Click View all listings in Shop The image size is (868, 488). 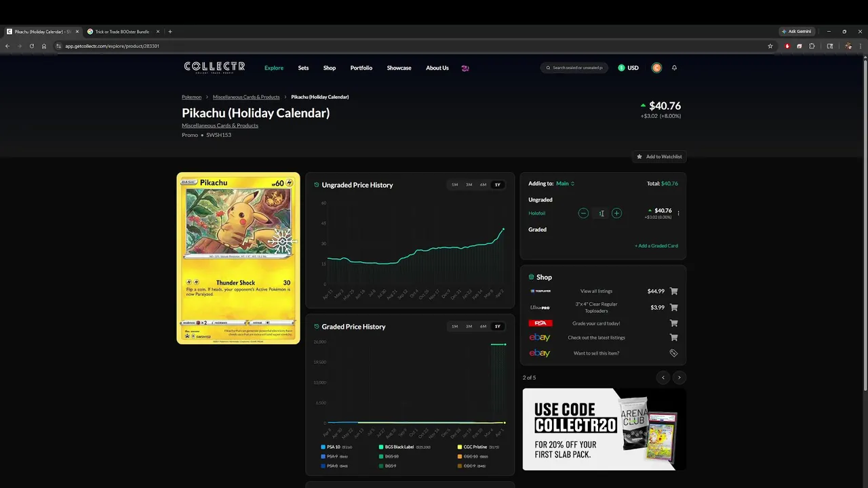596,291
